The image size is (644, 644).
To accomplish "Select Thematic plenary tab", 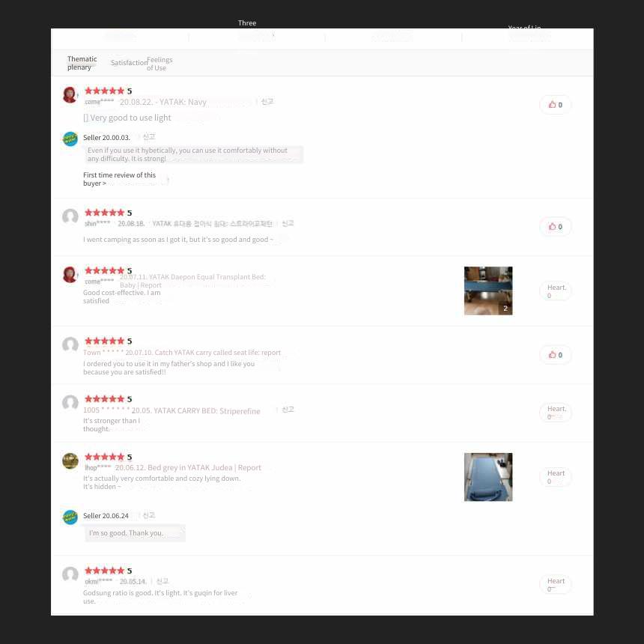I will pyautogui.click(x=82, y=63).
